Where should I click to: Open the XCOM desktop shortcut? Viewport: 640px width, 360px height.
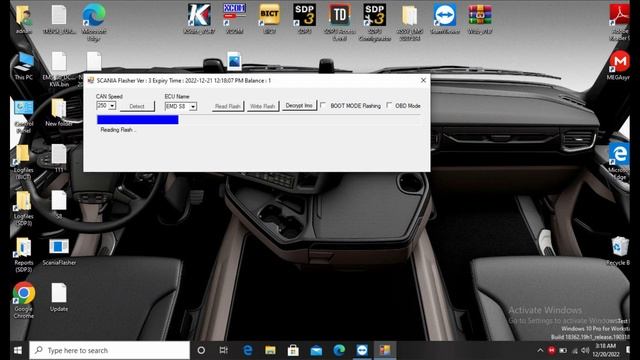click(234, 19)
